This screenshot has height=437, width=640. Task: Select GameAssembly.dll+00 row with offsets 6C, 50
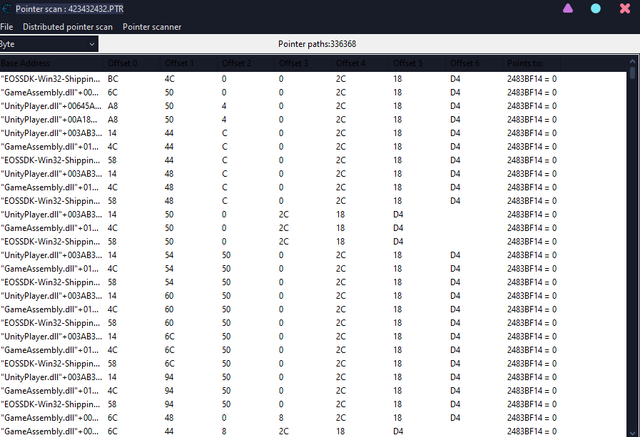click(313, 93)
